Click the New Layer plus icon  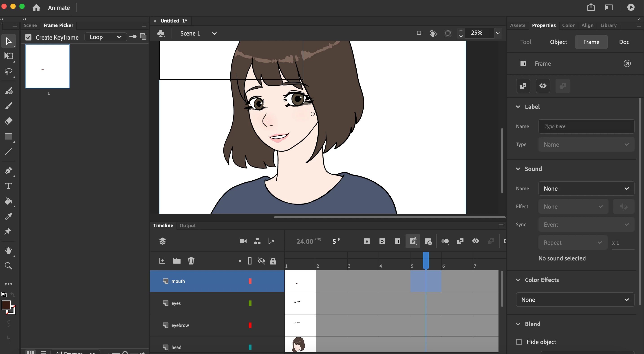click(x=162, y=261)
